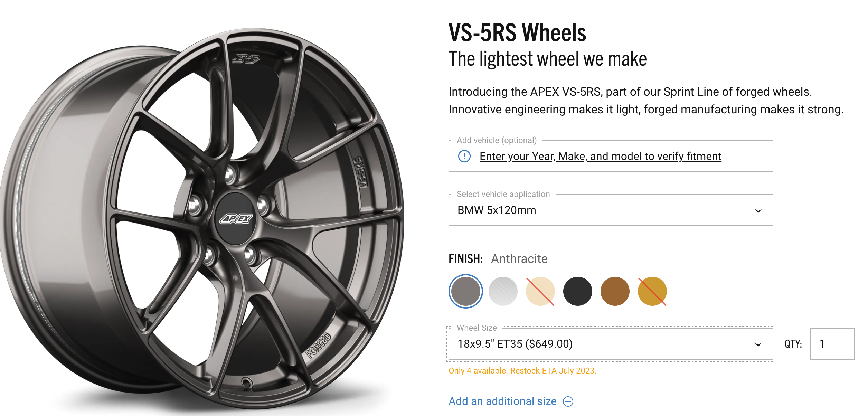
Task: Pick the crossed-out cream finish swatch
Action: pos(540,291)
